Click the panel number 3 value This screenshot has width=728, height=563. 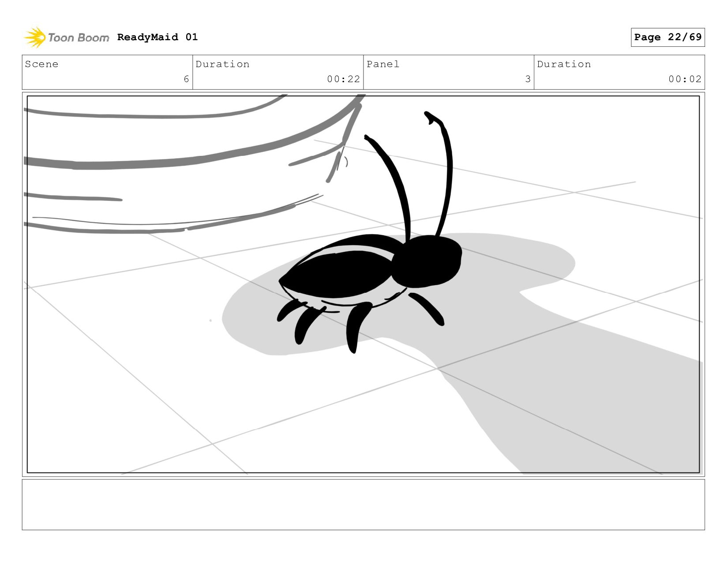[x=528, y=79]
